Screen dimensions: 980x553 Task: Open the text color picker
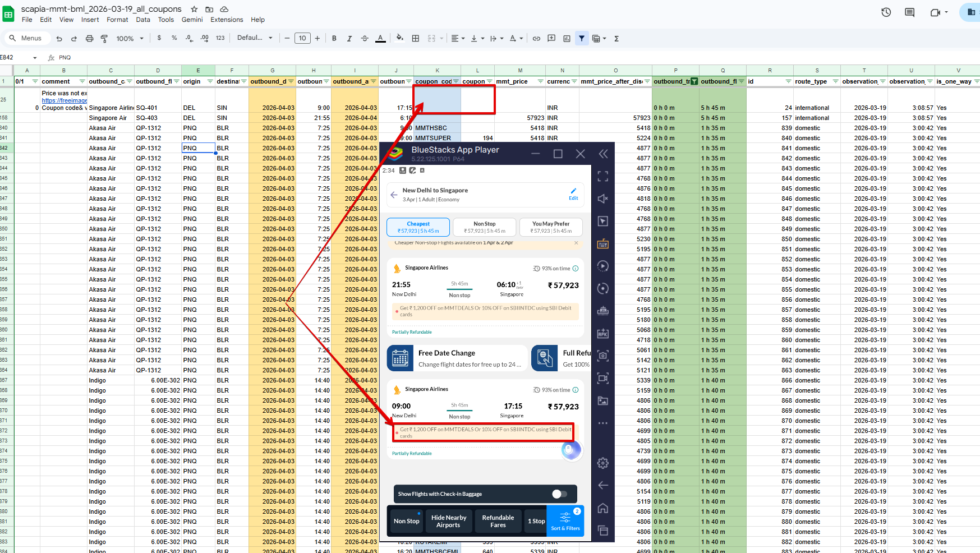click(380, 39)
